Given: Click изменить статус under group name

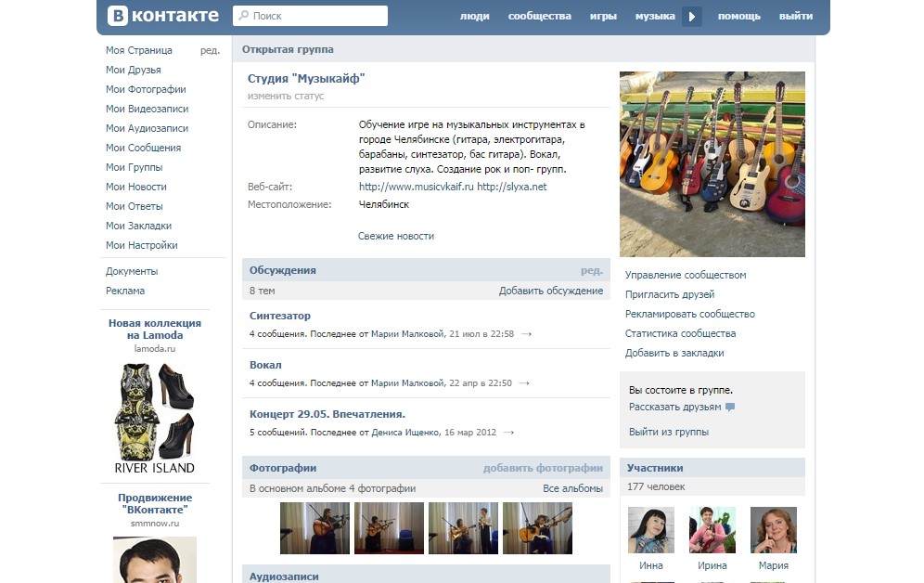Looking at the screenshot, I should 286,96.
